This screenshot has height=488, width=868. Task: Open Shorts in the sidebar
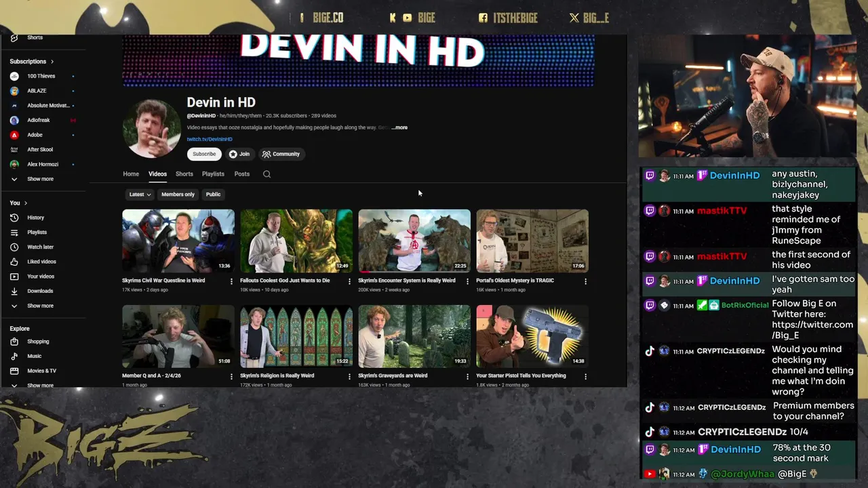point(35,38)
